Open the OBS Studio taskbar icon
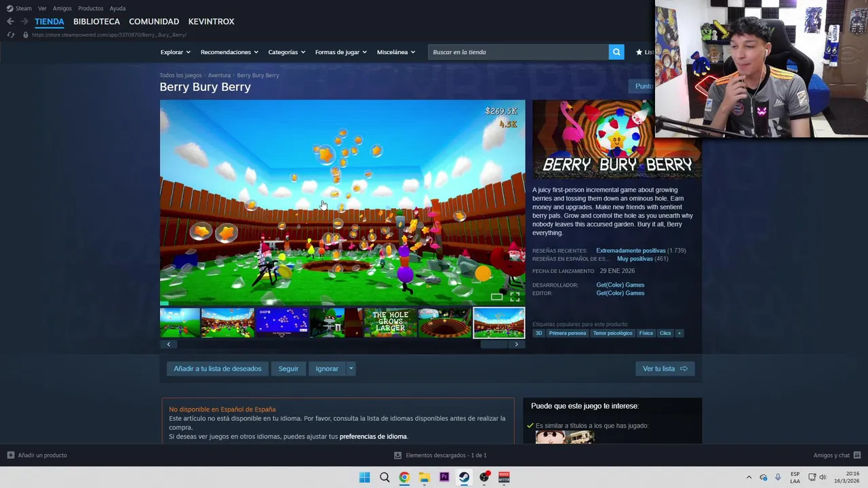 [x=484, y=477]
